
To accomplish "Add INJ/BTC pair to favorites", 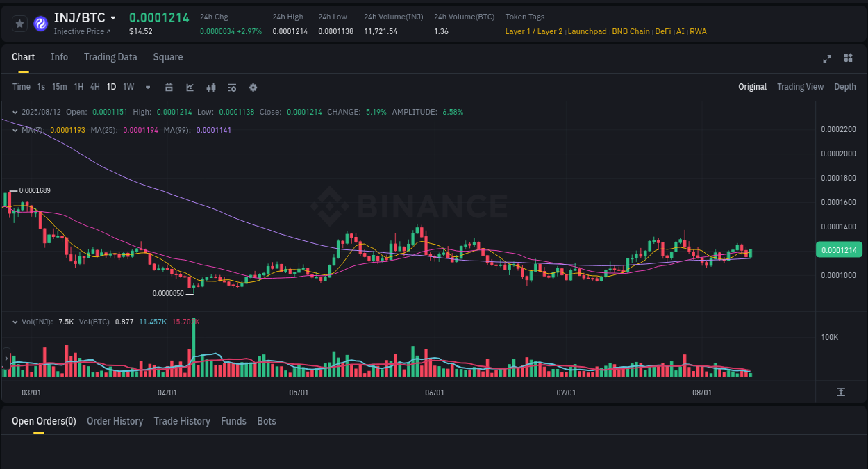I will 19,23.
